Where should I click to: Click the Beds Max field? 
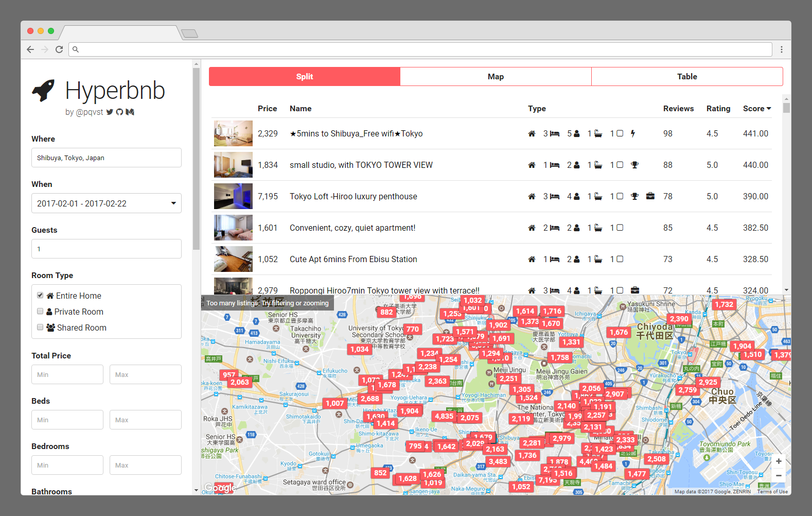click(146, 420)
